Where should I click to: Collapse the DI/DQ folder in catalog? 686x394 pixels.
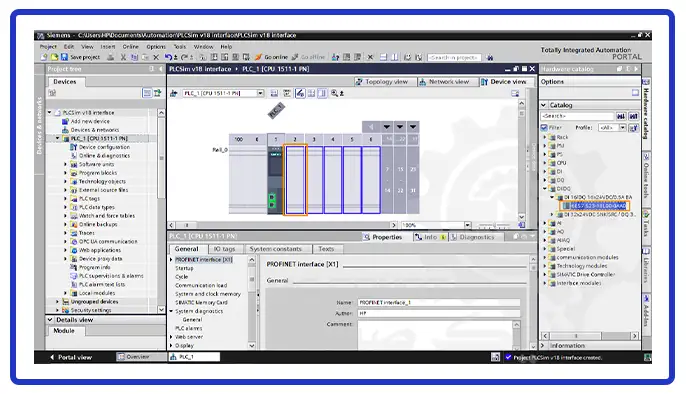[x=545, y=188]
